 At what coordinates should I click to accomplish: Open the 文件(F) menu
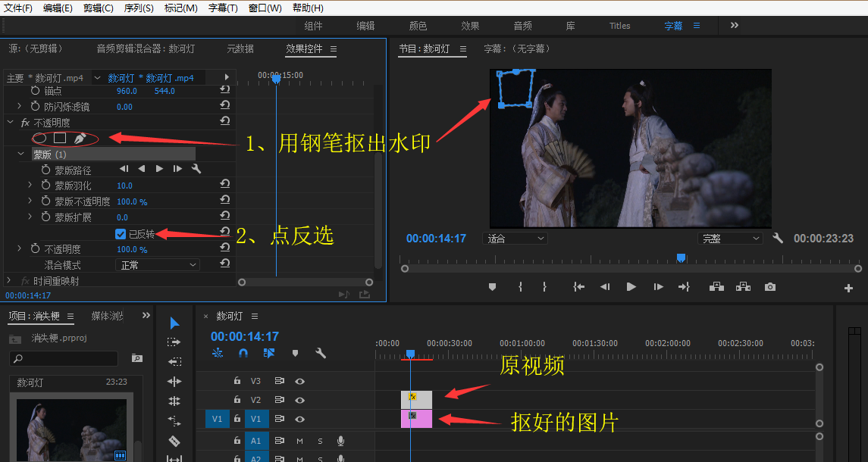(x=18, y=8)
